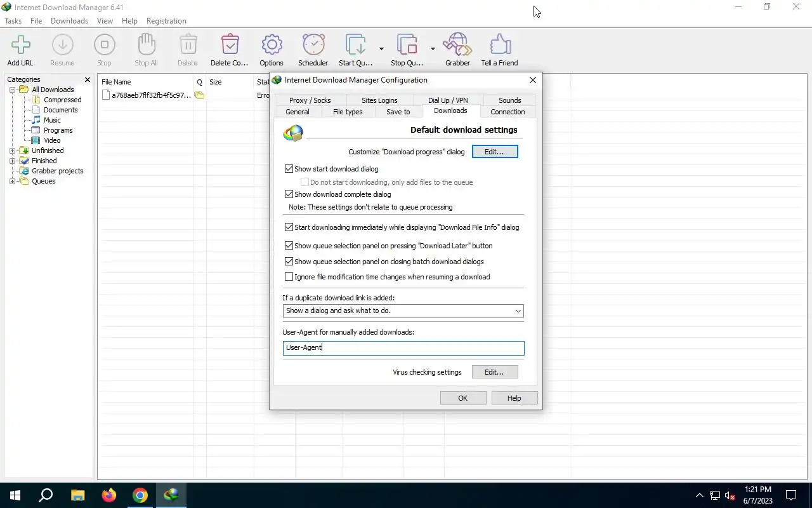Expand the Unfinished tree node
Screen dimensions: 812x508
12,150
